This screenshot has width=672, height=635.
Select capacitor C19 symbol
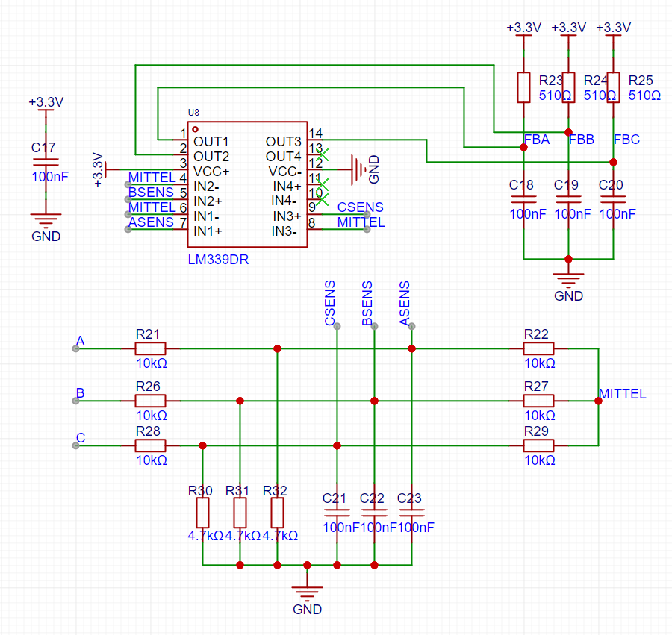[x=568, y=199]
